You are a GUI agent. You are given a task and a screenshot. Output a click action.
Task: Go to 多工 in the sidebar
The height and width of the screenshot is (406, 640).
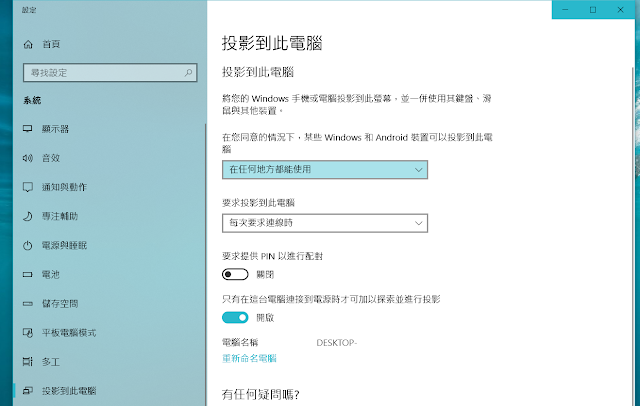[x=51, y=362]
